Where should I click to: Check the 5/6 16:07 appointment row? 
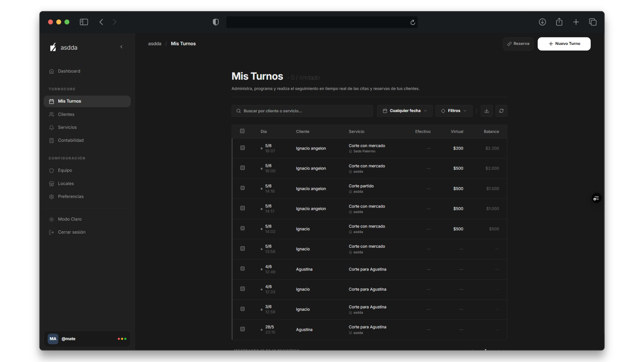tap(243, 148)
